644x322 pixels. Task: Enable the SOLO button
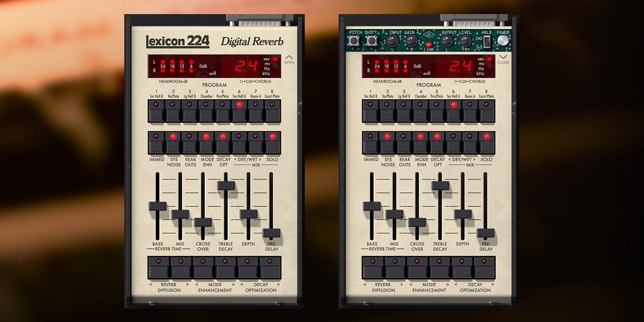coord(271,142)
